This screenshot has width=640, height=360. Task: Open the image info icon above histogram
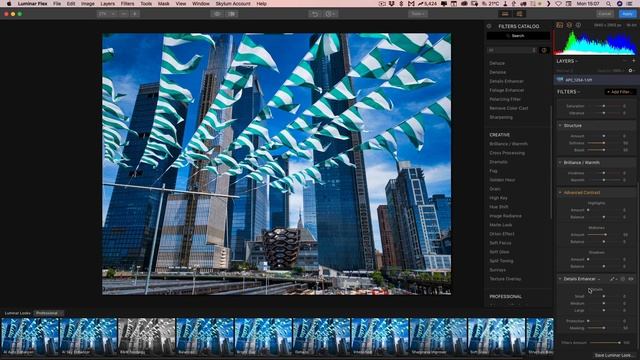578,25
